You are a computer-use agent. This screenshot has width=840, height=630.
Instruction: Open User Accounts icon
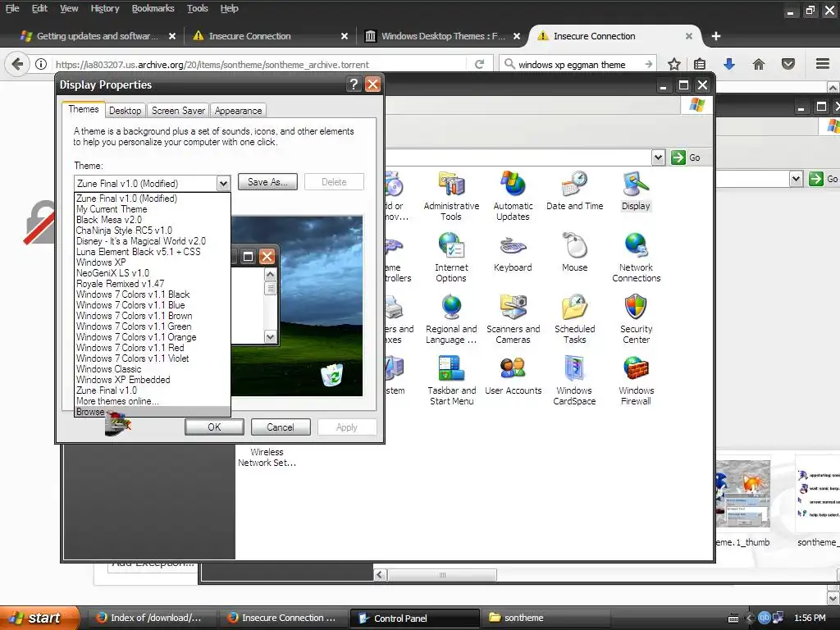[x=513, y=376]
